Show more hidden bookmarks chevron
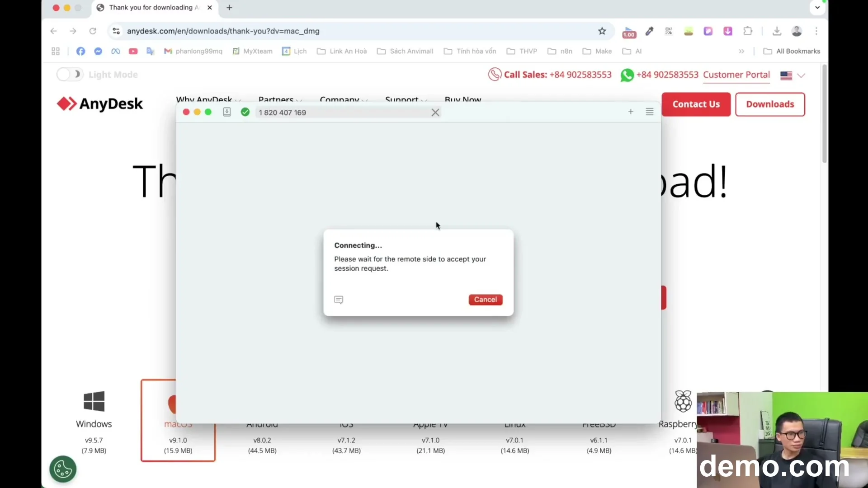This screenshot has width=868, height=488. 741,52
